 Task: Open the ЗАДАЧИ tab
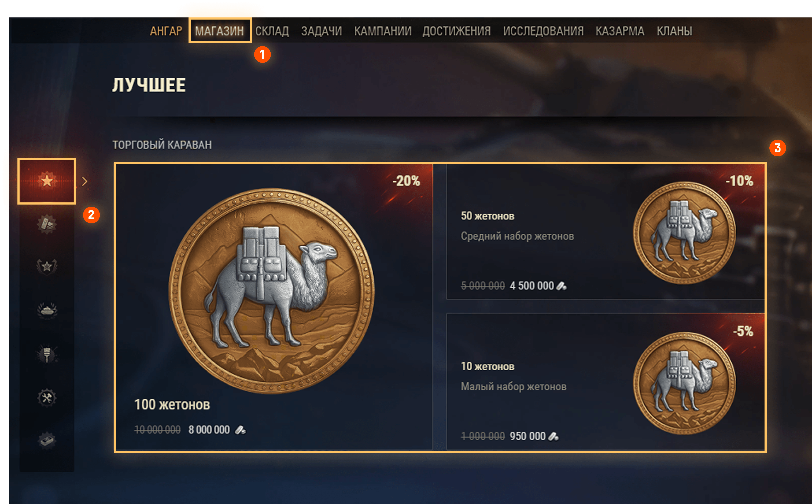pos(322,31)
